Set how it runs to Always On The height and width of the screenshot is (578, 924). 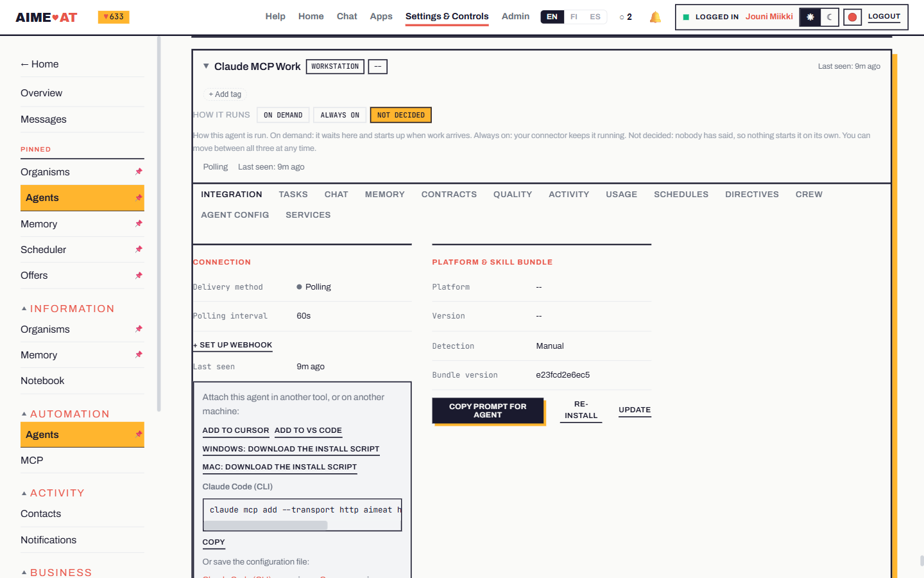pyautogui.click(x=340, y=115)
